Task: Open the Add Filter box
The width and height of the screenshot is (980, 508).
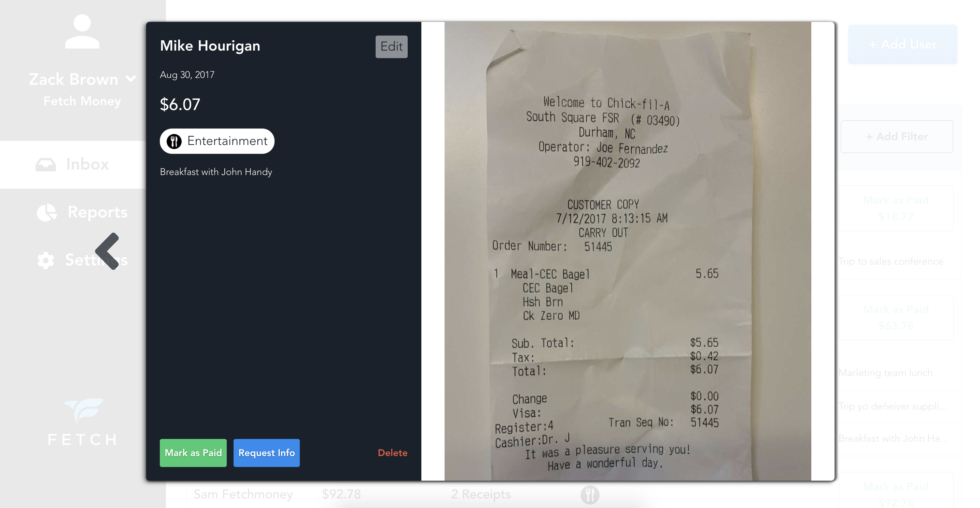Action: coord(897,137)
